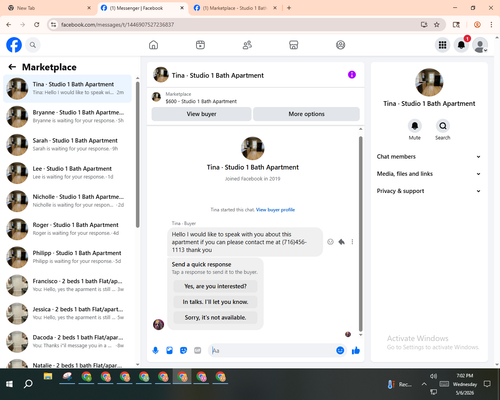Viewport: 500px width, 400px height.
Task: Choose a sticker icon
Action: point(184,350)
